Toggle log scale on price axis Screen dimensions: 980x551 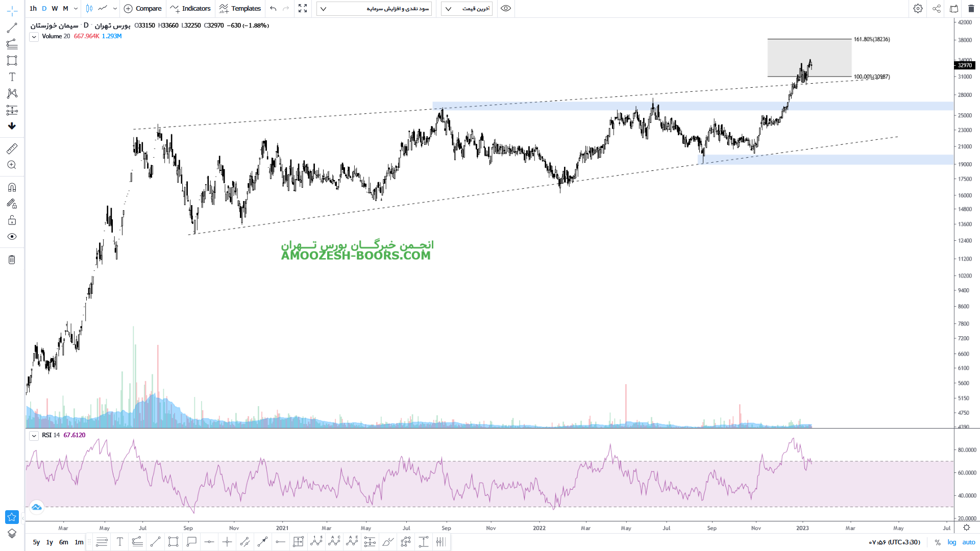(x=951, y=542)
